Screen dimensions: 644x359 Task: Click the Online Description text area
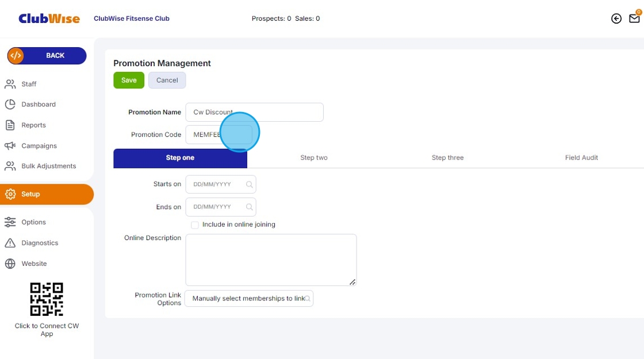pyautogui.click(x=271, y=260)
